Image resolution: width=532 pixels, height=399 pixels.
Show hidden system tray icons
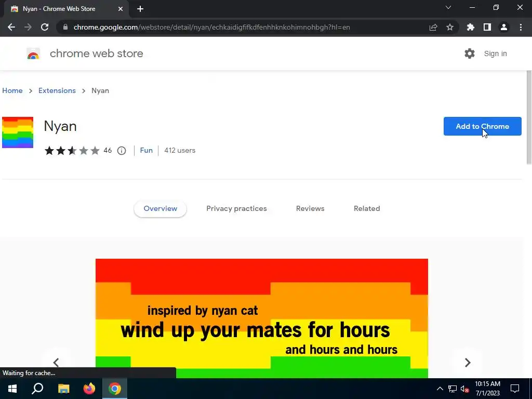(440, 389)
